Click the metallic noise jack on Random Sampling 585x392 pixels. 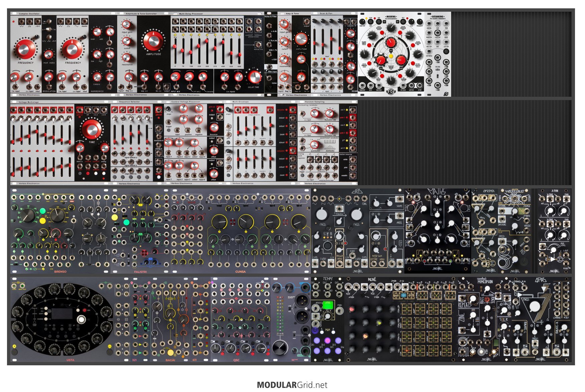point(352,175)
